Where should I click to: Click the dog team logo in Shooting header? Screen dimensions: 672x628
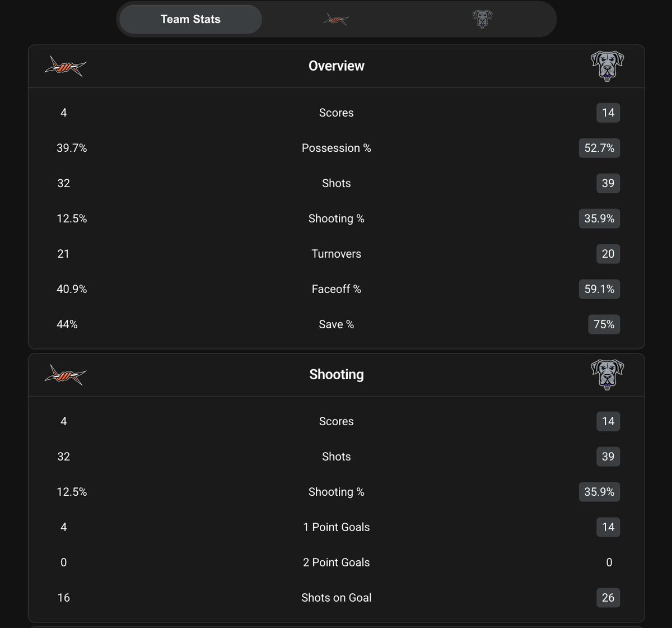tap(608, 375)
